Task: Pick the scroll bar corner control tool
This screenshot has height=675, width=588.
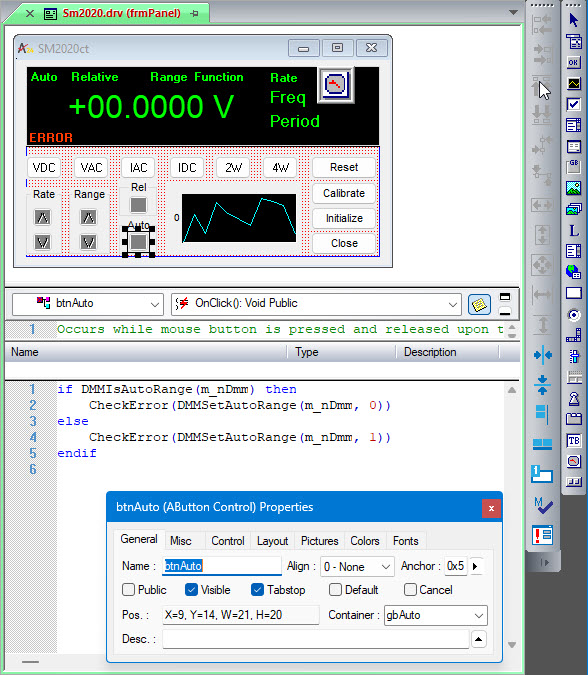Action: tap(573, 335)
